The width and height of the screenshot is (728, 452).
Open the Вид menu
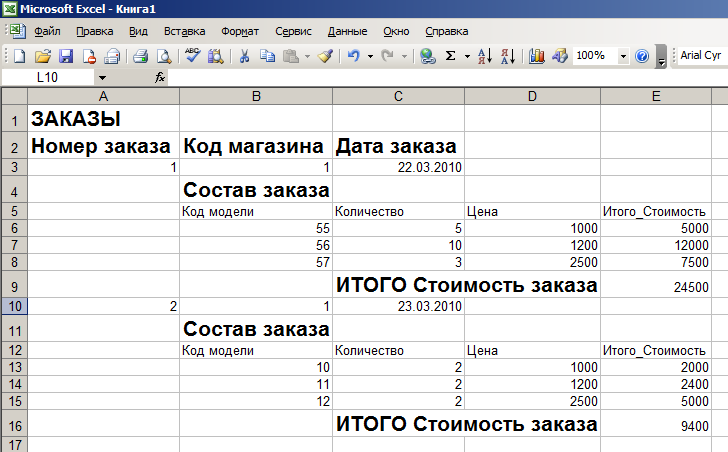(x=138, y=31)
